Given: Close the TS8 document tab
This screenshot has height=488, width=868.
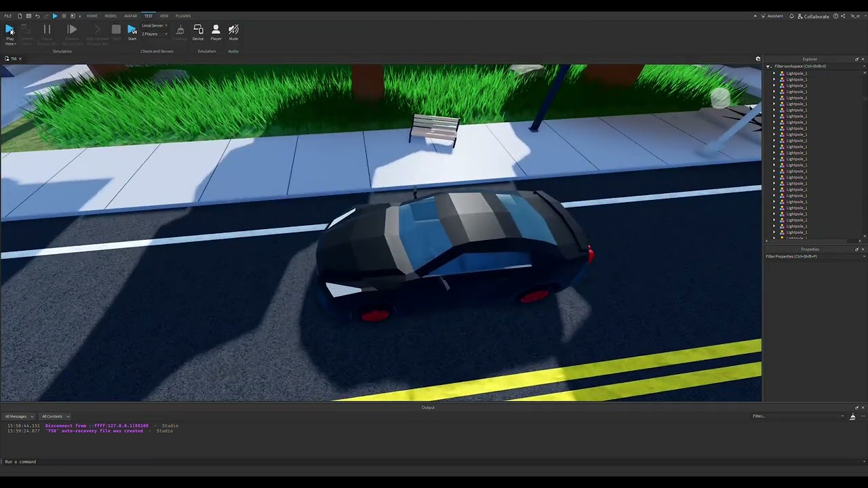Looking at the screenshot, I should click(x=20, y=59).
